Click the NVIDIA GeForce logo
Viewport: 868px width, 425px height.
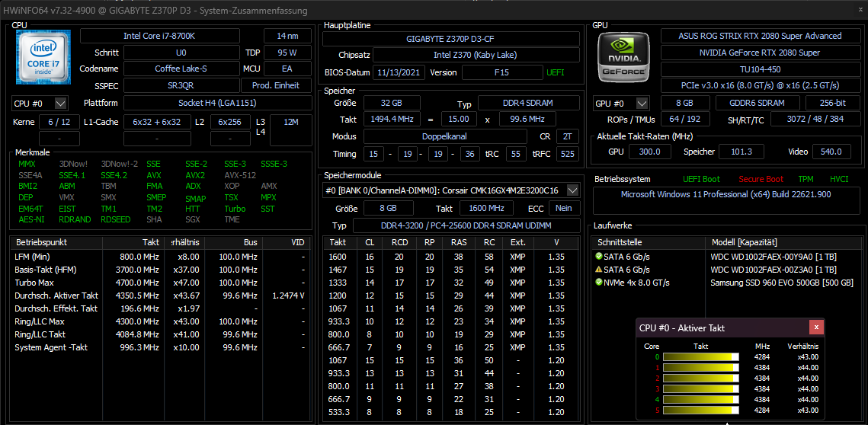624,56
